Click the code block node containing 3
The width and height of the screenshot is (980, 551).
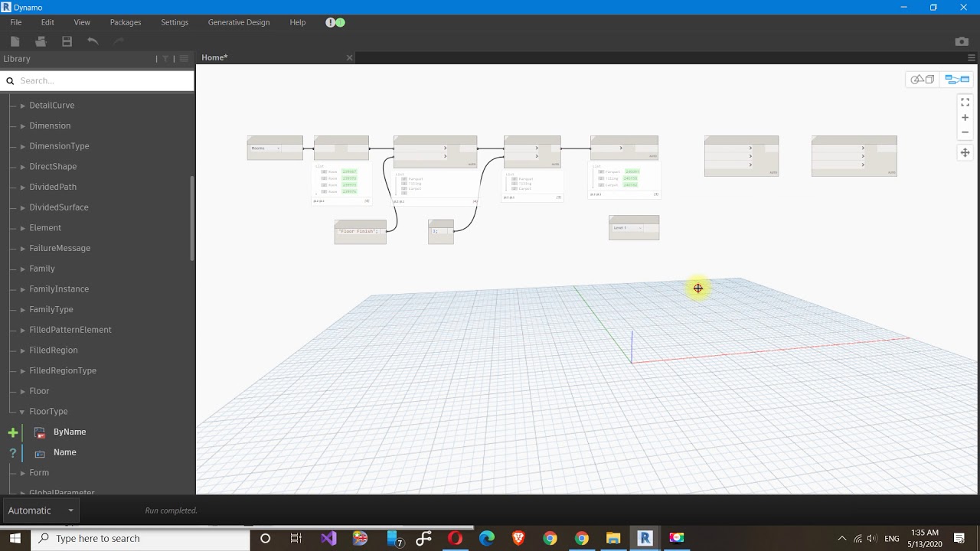(x=441, y=232)
